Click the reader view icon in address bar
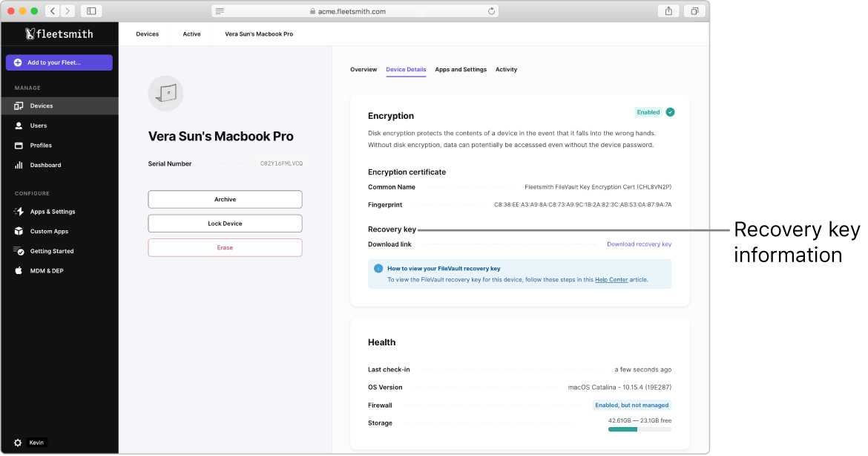Image resolution: width=868 pixels, height=456 pixels. [220, 11]
